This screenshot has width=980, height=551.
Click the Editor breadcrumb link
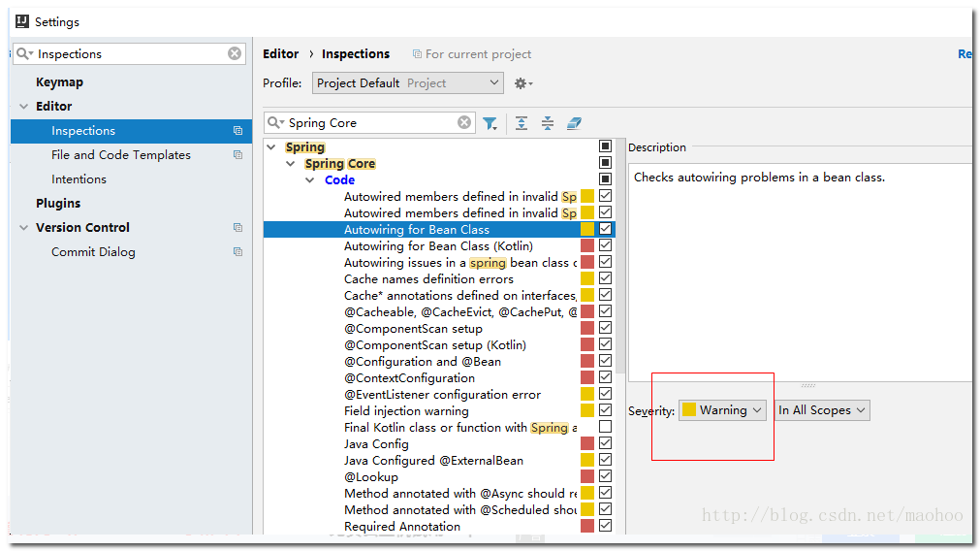click(x=281, y=53)
